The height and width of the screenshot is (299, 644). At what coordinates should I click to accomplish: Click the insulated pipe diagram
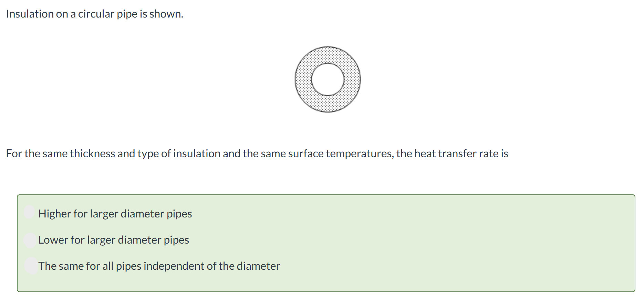tap(328, 79)
